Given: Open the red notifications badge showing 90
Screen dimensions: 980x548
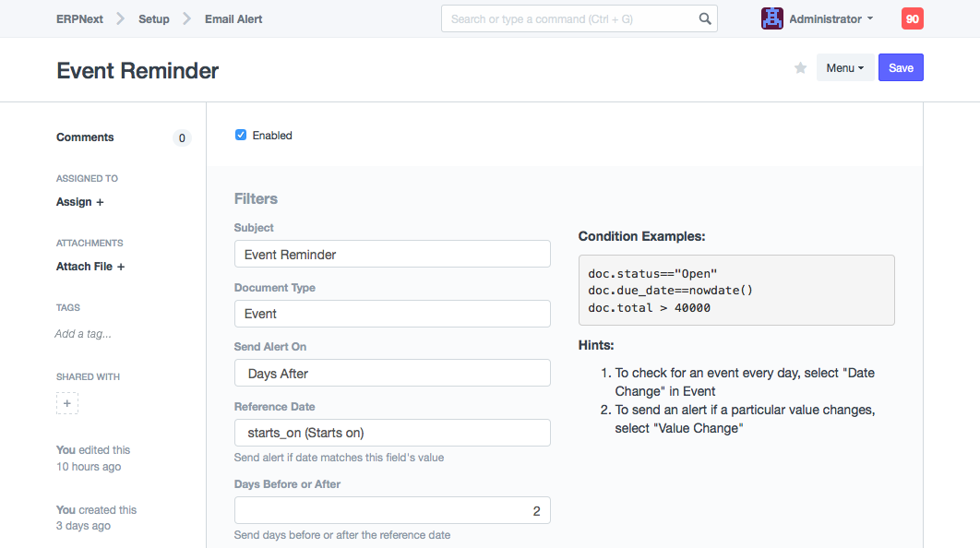Looking at the screenshot, I should click(912, 18).
